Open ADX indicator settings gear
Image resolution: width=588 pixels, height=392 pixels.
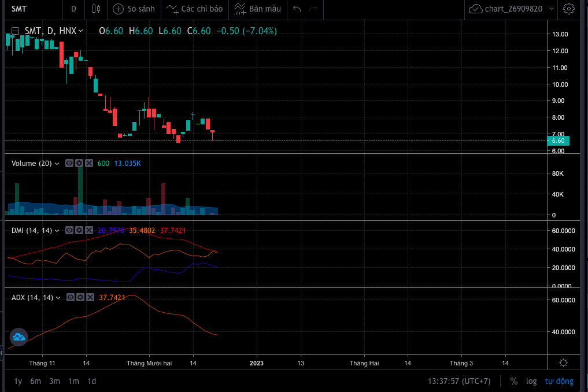[80, 297]
